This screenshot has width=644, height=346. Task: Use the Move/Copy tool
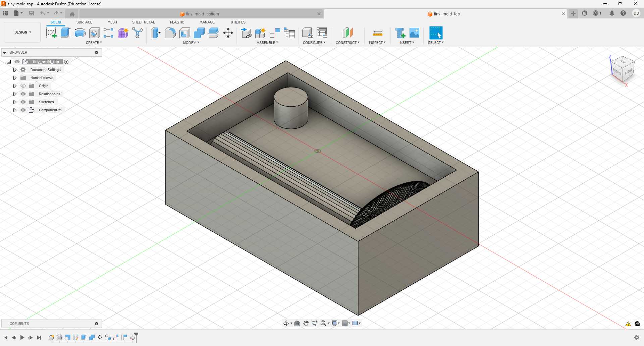coord(228,33)
